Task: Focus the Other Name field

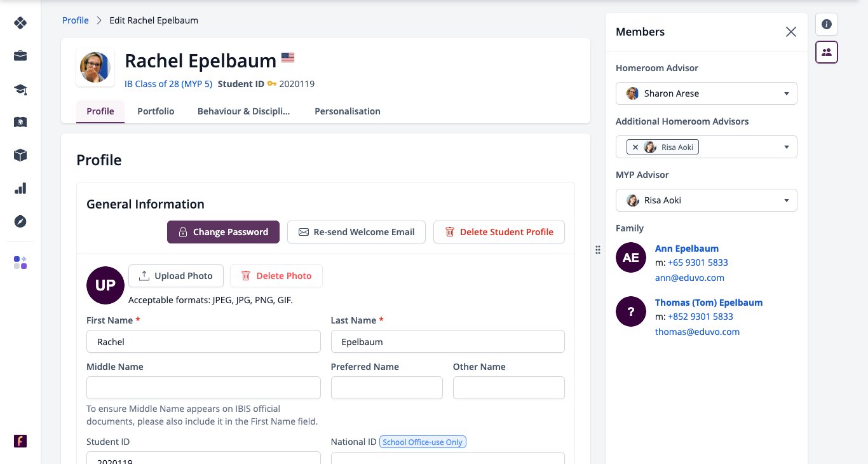Action: pos(509,388)
